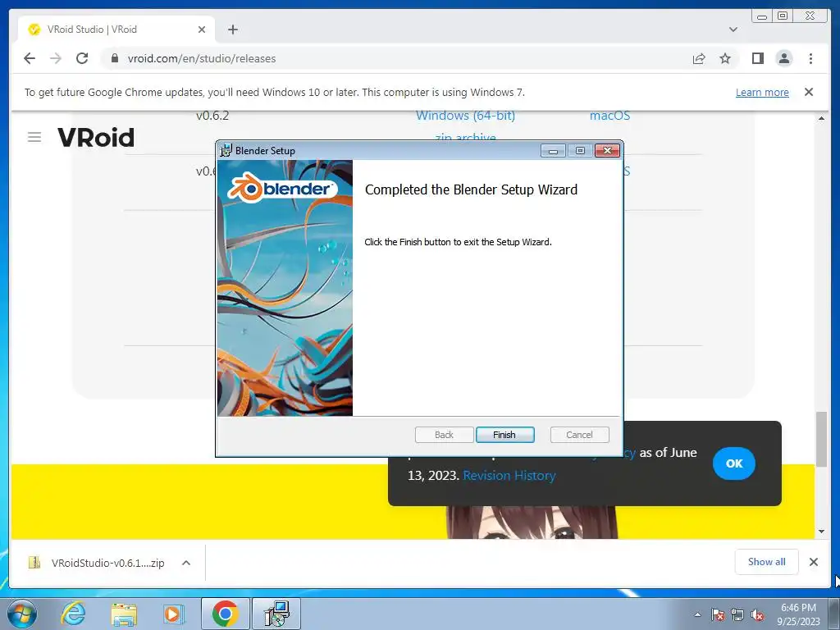Select the VRoid Studio | VRoid tab
Viewport: 840px width, 630px height.
(116, 30)
